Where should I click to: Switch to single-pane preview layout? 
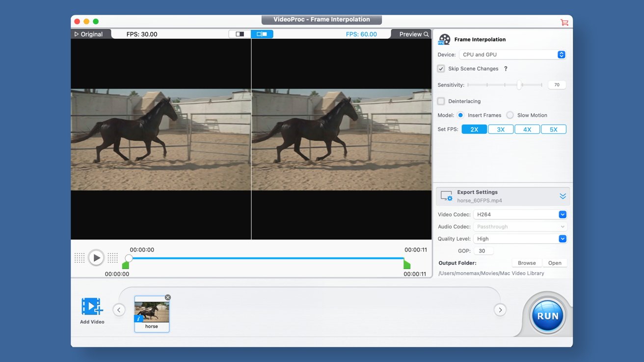point(240,34)
